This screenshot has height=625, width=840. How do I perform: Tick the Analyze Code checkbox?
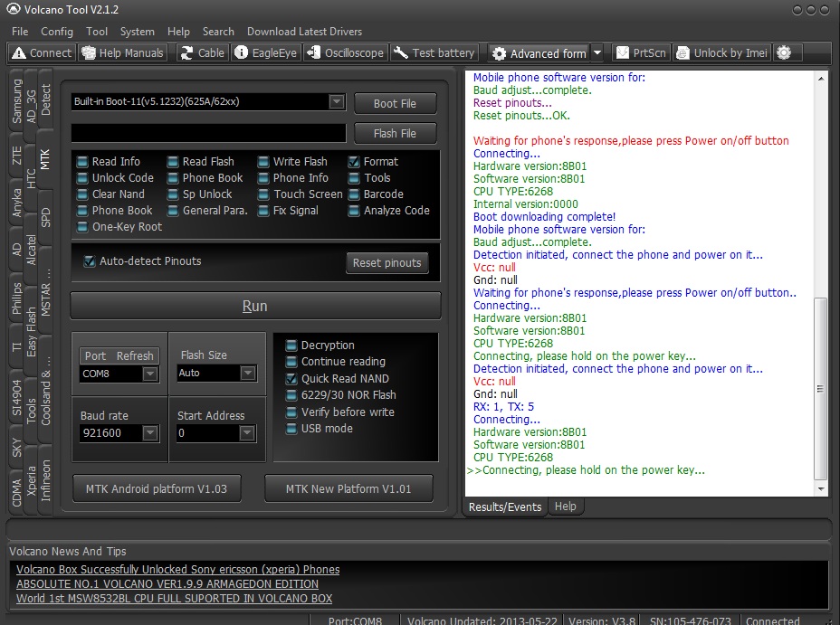354,211
